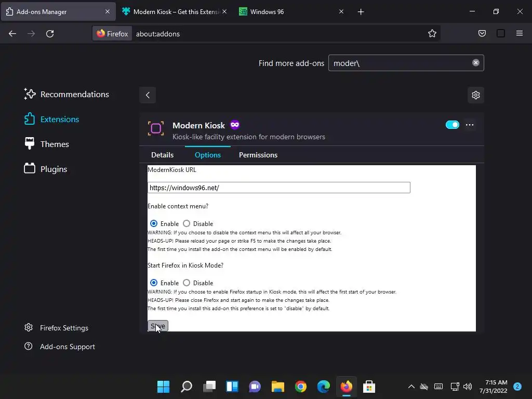Viewport: 532px width, 399px height.
Task: Open the Chat app on taskbar
Action: [x=255, y=387]
